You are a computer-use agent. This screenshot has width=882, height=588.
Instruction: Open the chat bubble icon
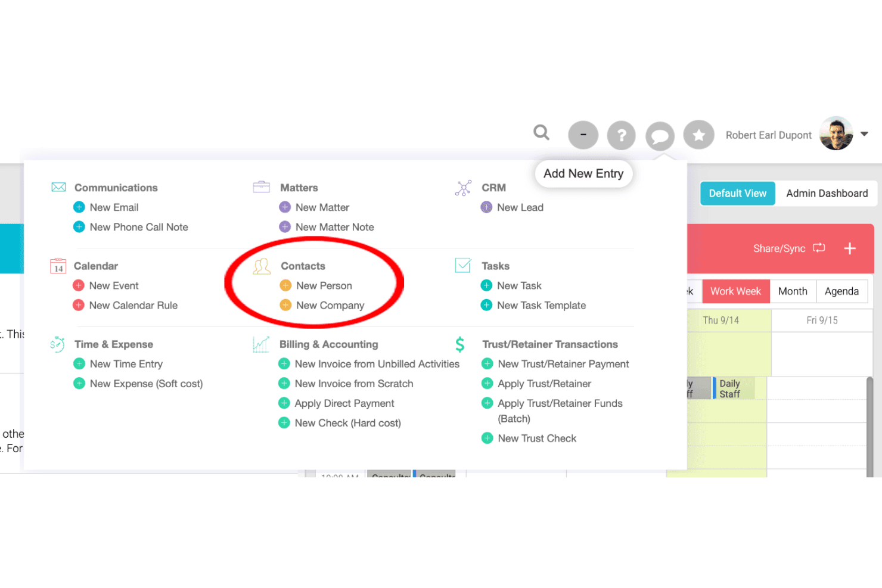click(660, 136)
